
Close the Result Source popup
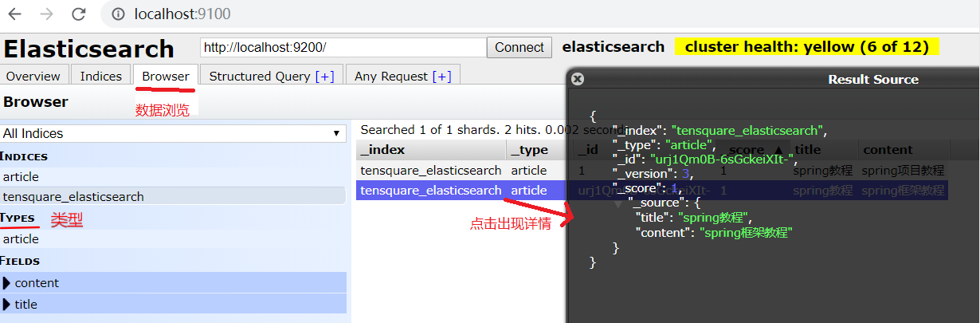point(578,79)
